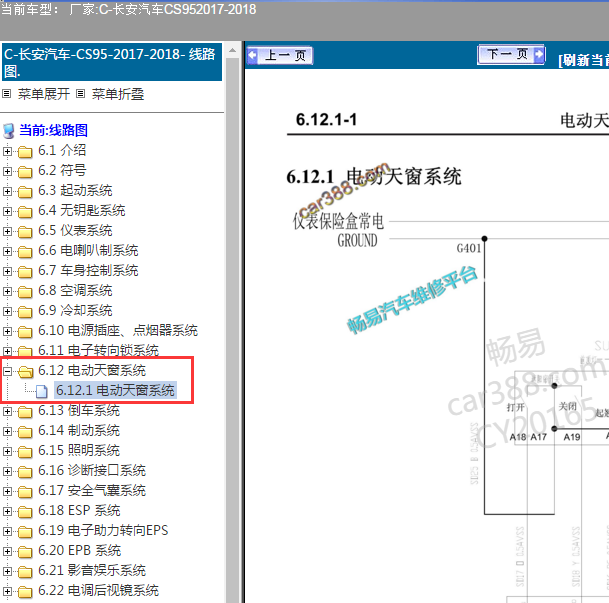Screen dimensions: 609x603
Task: Click the 菜单展开 list icon
Action: [x=7, y=94]
